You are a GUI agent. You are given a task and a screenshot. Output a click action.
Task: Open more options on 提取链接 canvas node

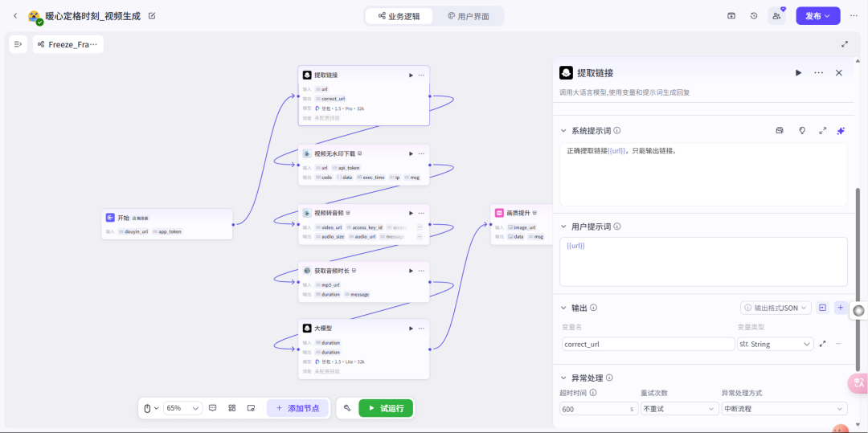[421, 76]
